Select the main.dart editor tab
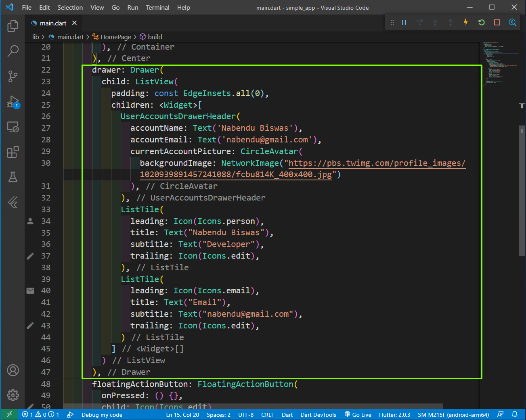The height and width of the screenshot is (420, 526). (x=53, y=23)
